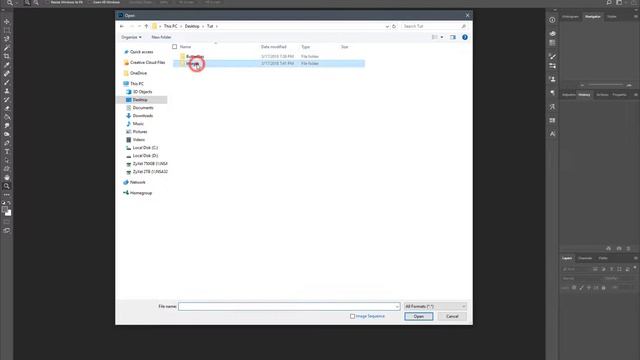Open Network in navigation pane

(138, 182)
